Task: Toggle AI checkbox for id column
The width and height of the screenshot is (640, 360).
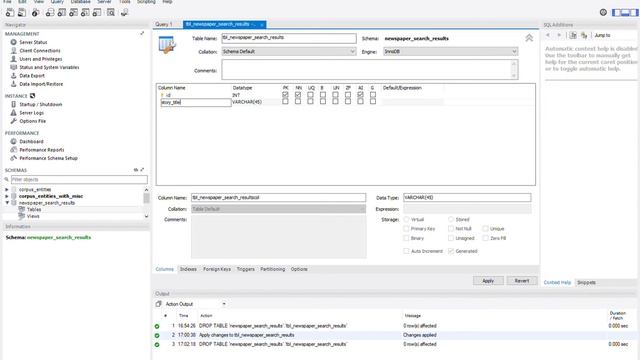Action: coord(360,95)
